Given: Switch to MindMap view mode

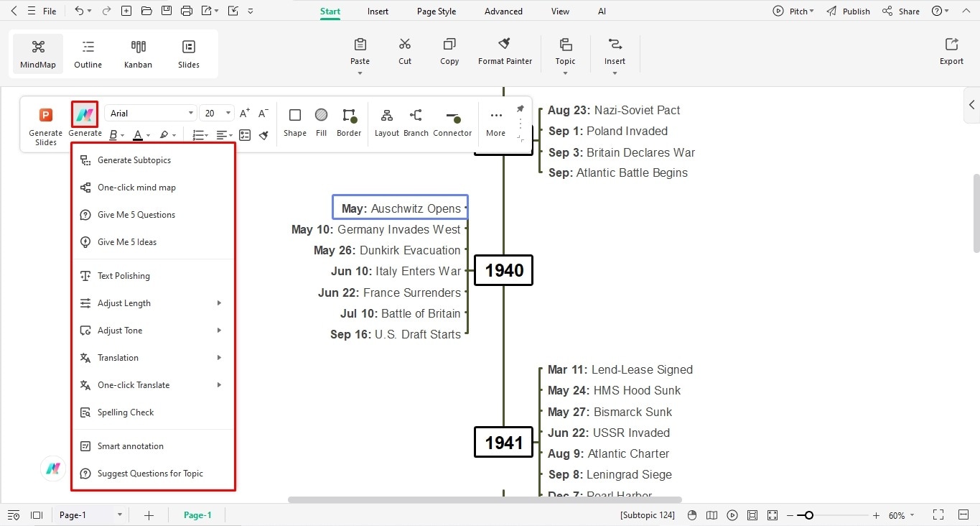Looking at the screenshot, I should click(x=38, y=55).
